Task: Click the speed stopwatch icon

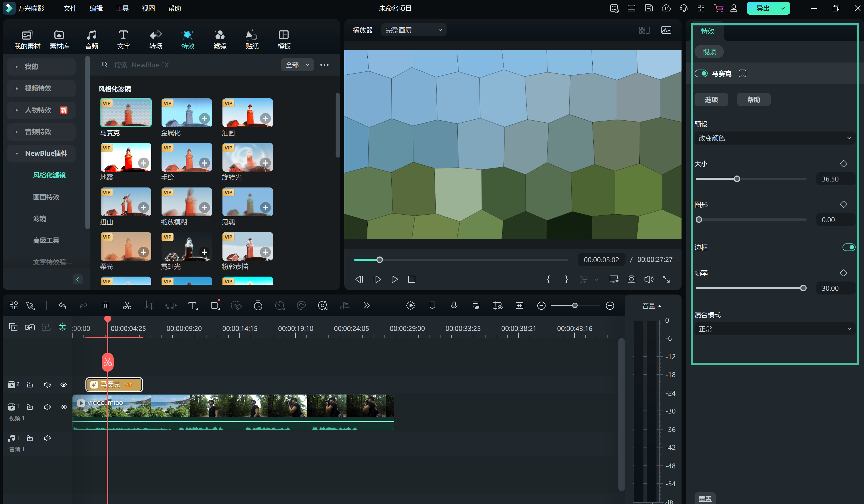Action: point(258,306)
